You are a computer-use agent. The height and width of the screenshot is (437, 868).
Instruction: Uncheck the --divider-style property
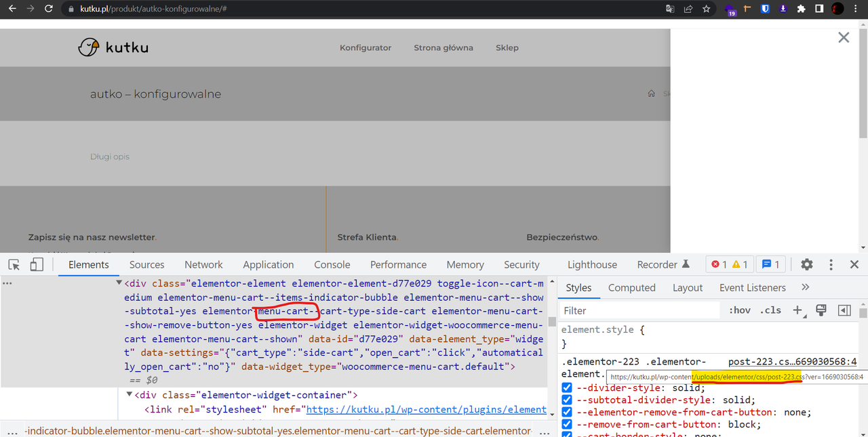(x=567, y=388)
